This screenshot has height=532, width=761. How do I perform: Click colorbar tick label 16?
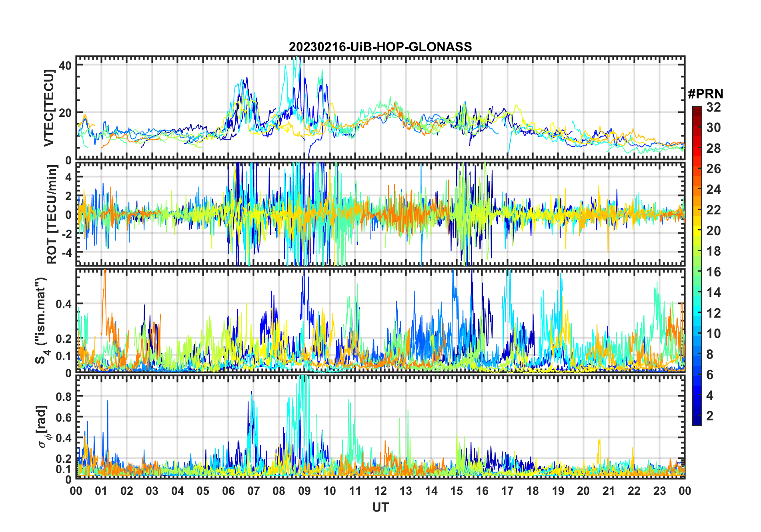tap(713, 272)
